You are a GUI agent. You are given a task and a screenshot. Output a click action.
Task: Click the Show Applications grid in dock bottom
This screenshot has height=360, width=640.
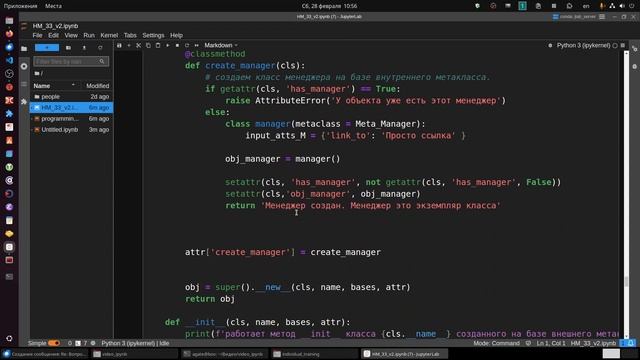point(9,338)
